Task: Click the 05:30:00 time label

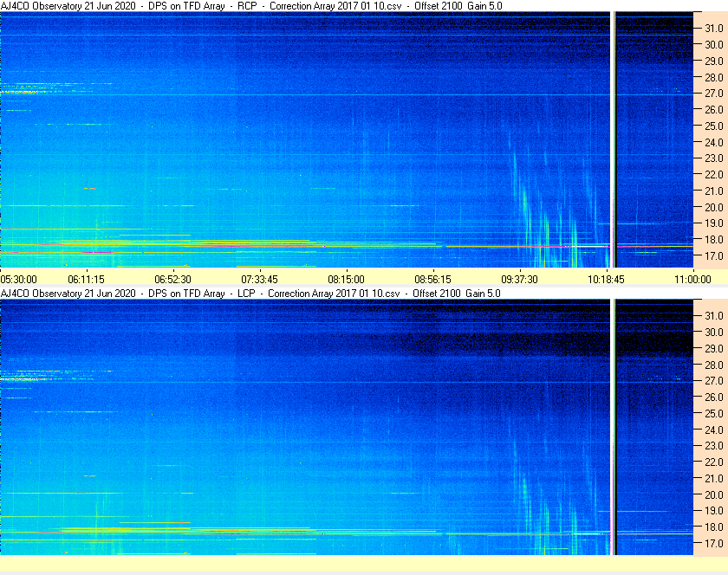Action: 18,280
